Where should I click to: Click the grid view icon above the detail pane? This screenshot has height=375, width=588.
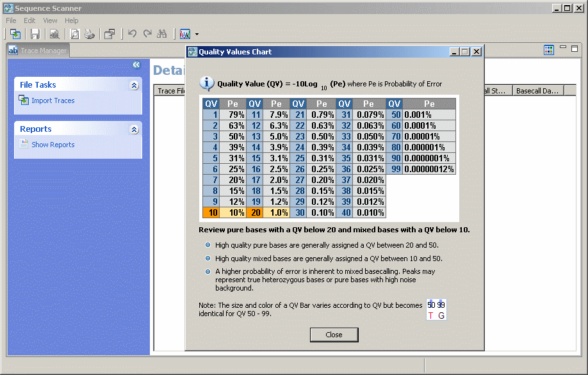click(x=549, y=50)
